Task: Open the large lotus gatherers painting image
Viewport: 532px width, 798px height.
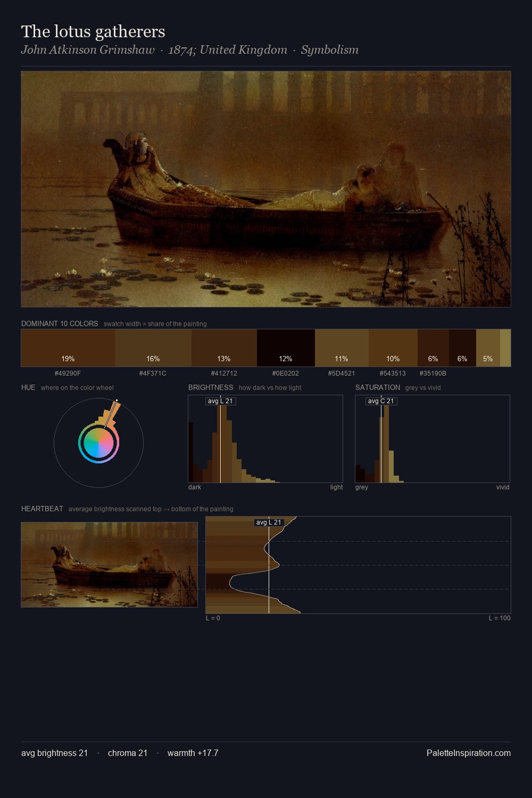Action: click(266, 189)
